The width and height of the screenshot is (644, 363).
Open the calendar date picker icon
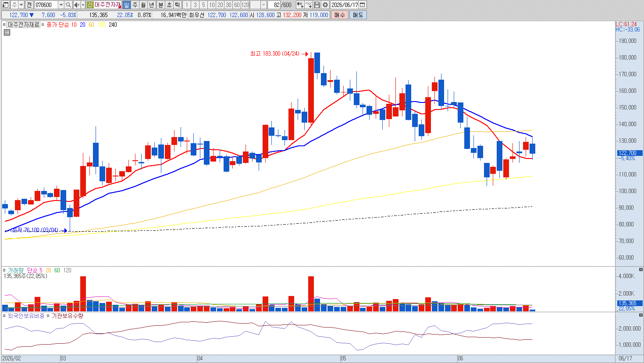pos(363,5)
